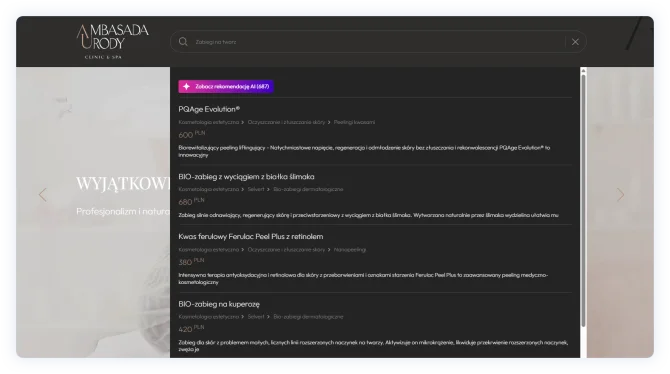Click the '680 PLN' price
The image size is (670, 374).
pyautogui.click(x=191, y=201)
